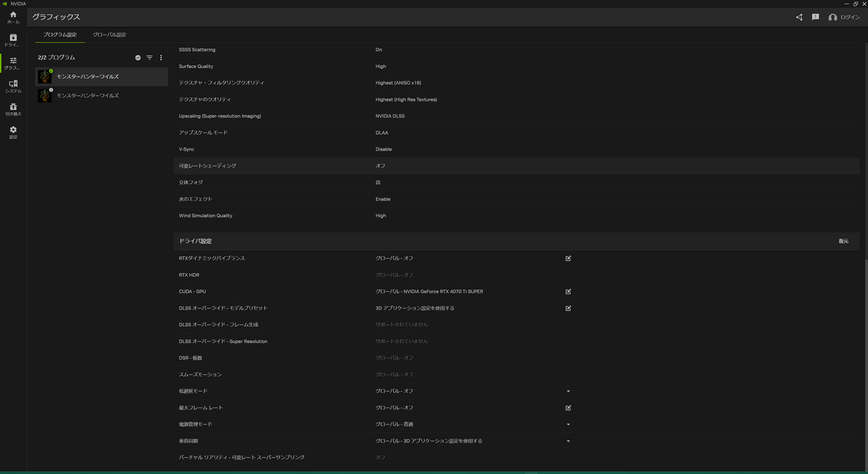Open the feedback icon next to share
The height and width of the screenshot is (474, 868).
(x=815, y=17)
